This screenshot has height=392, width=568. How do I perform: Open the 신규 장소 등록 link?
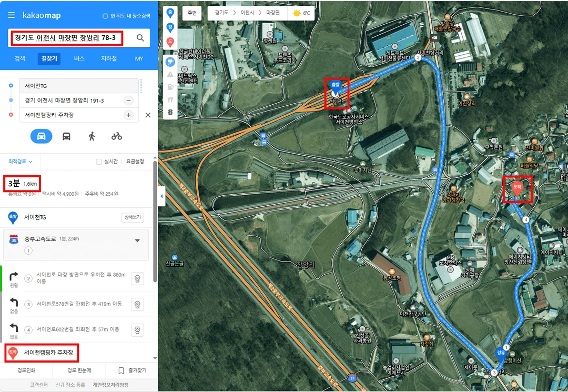point(70,385)
